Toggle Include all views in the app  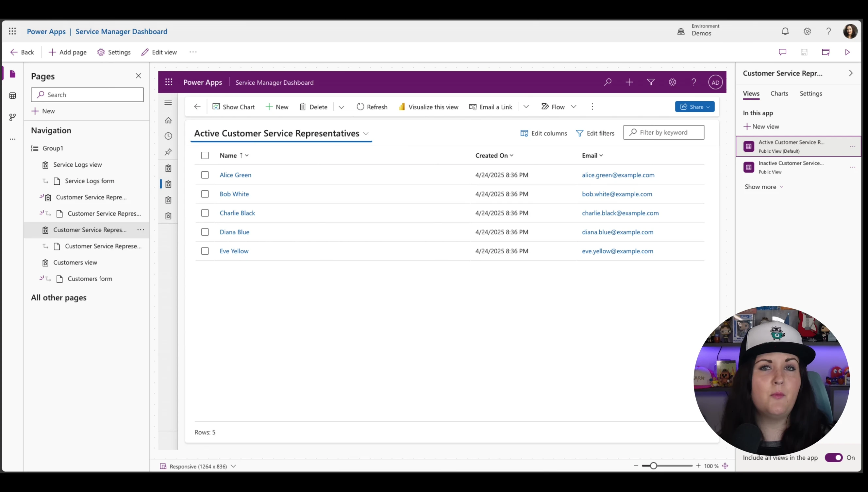click(834, 458)
